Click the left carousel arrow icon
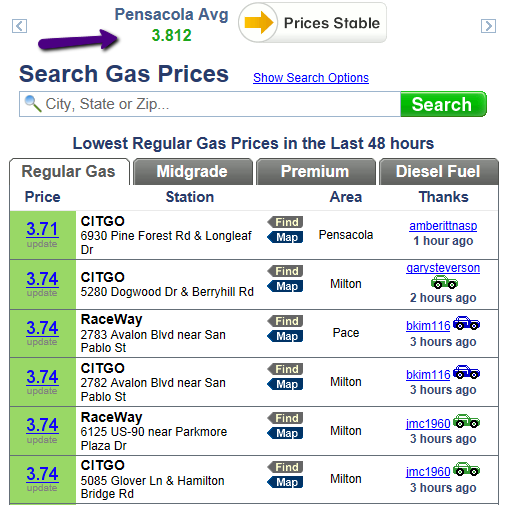The height and width of the screenshot is (505, 505). 19,26
